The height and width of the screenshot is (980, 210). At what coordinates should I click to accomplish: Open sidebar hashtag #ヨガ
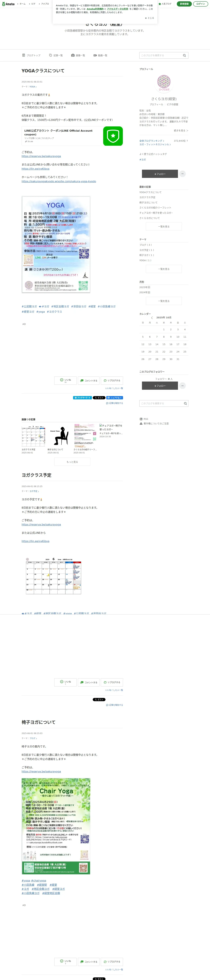143,159
